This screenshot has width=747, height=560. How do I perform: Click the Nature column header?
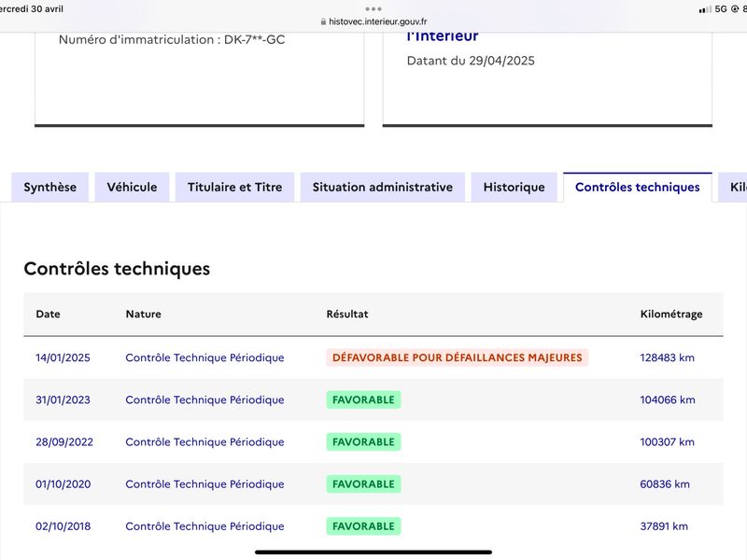point(144,315)
